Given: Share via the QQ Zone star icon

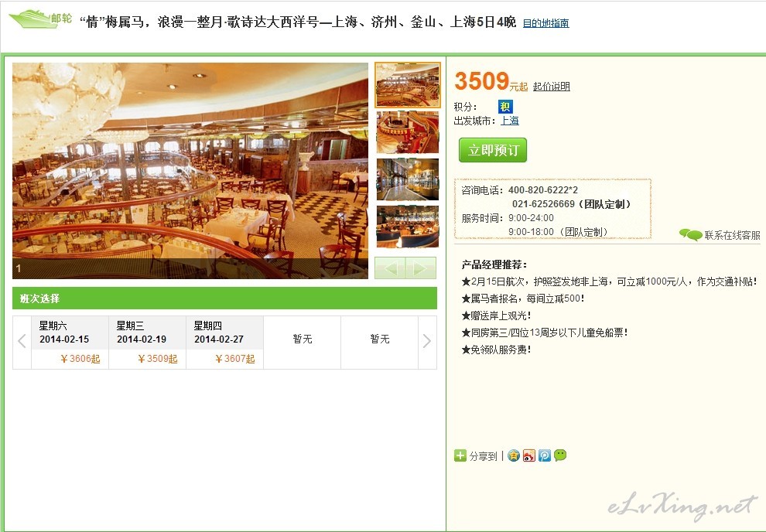Looking at the screenshot, I should 514,455.
